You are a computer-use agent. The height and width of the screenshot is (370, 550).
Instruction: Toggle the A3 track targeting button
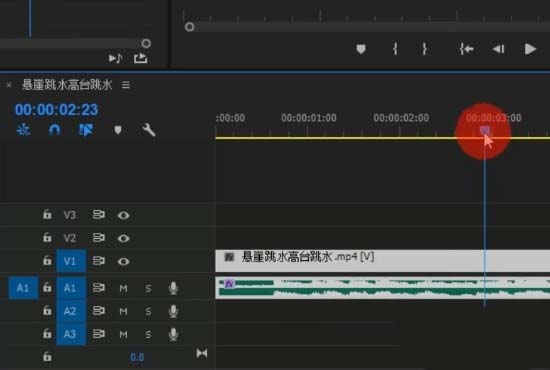click(x=71, y=334)
